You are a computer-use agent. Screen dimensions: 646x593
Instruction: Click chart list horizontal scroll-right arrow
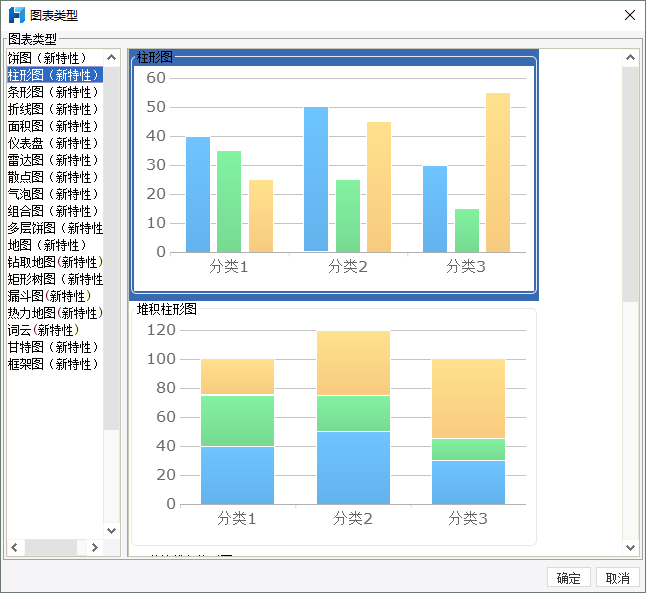[95, 547]
